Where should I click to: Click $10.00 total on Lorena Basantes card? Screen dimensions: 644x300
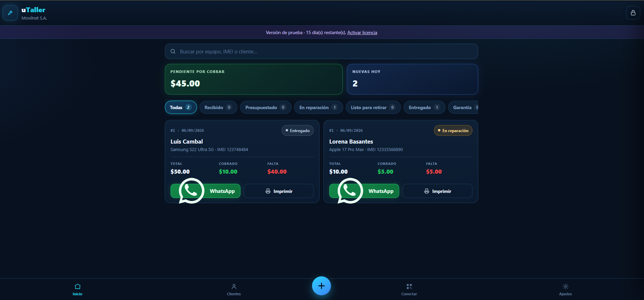[338, 172]
